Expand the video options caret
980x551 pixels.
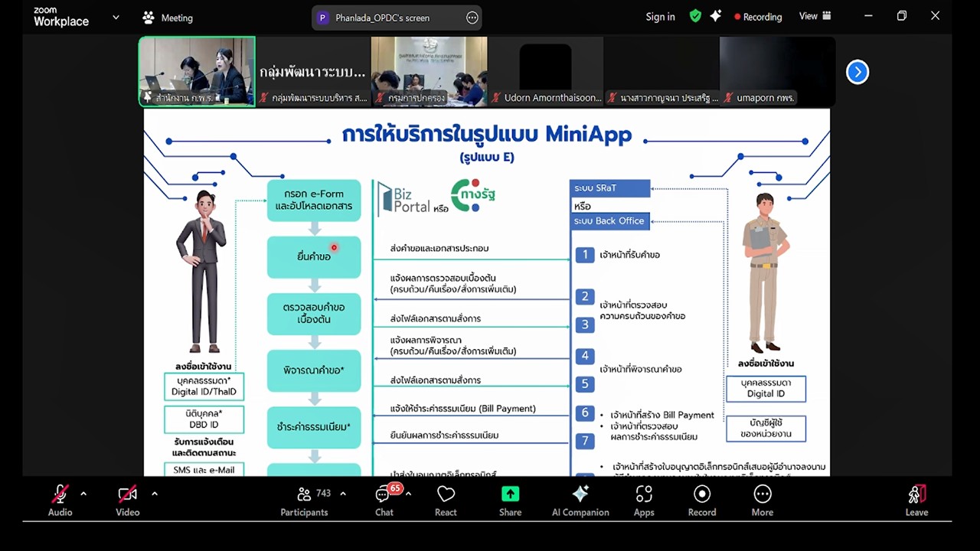pos(154,494)
